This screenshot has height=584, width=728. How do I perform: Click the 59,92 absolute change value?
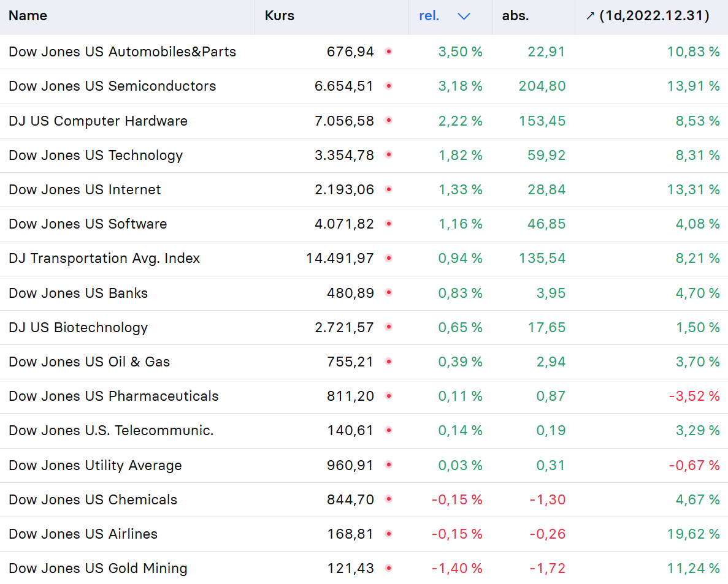coord(546,156)
